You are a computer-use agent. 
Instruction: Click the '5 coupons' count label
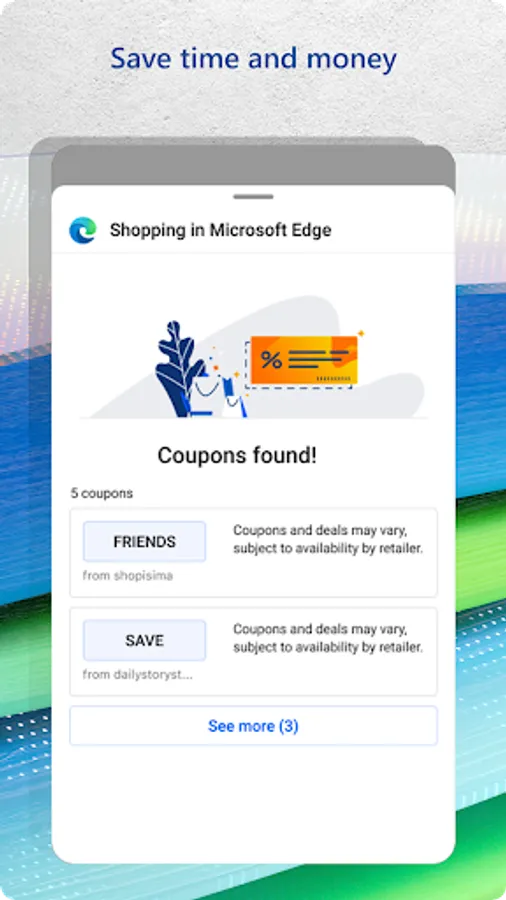point(102,493)
